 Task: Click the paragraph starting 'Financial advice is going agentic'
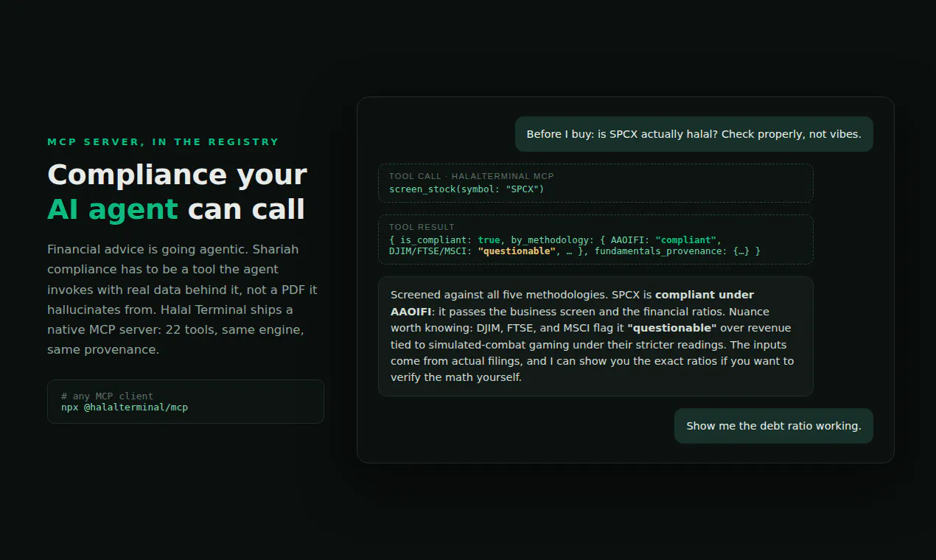pos(182,299)
